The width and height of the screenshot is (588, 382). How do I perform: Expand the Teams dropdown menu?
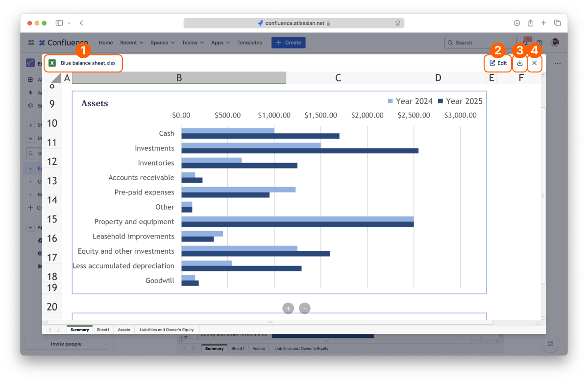pyautogui.click(x=193, y=43)
